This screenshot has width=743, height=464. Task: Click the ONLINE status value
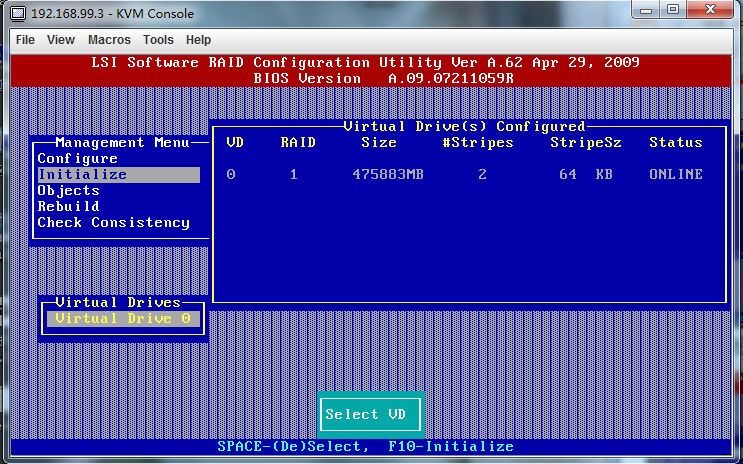point(676,174)
